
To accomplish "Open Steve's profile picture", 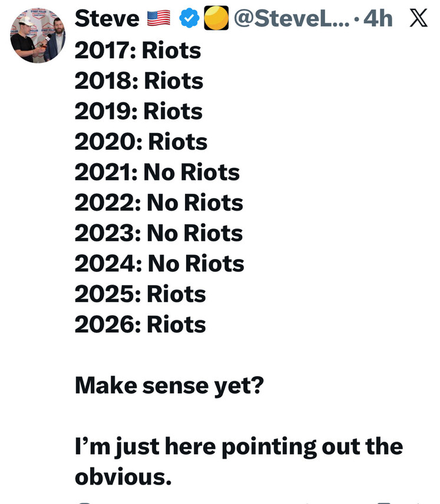I will click(x=38, y=35).
